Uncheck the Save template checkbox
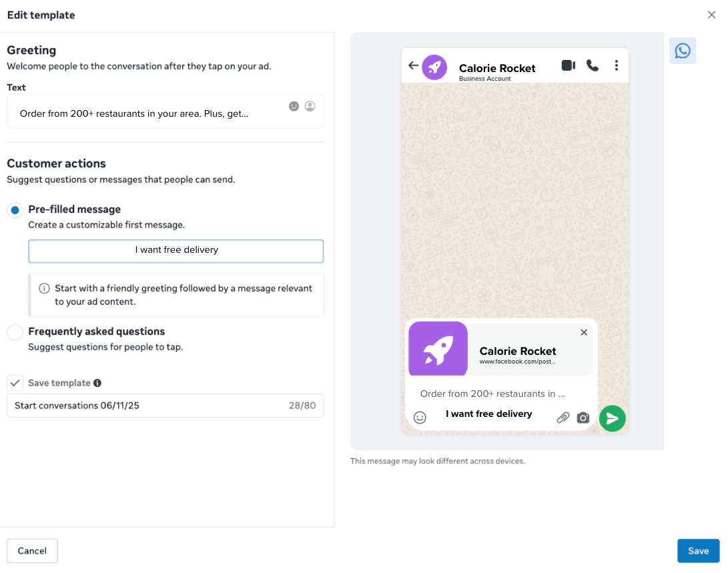This screenshot has height=573, width=728. 15,382
